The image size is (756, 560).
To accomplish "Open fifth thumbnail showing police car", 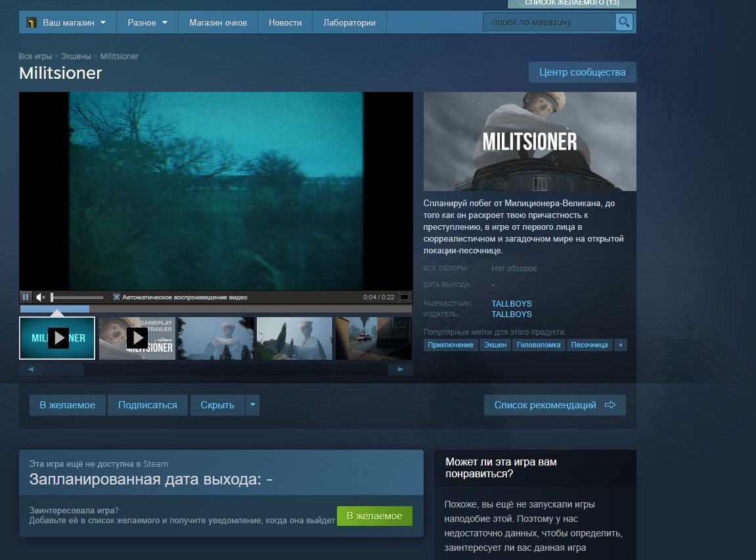I will click(374, 338).
